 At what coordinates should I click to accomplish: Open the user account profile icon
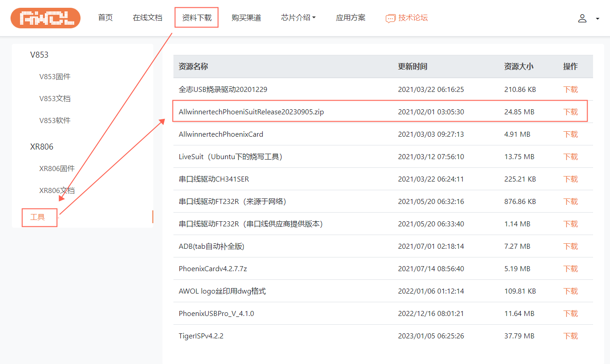(x=582, y=18)
